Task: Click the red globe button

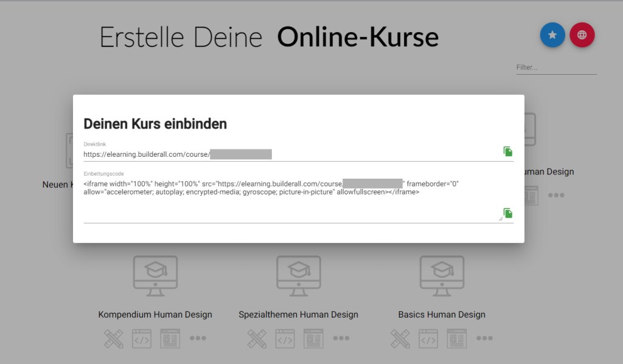Action: (x=582, y=35)
